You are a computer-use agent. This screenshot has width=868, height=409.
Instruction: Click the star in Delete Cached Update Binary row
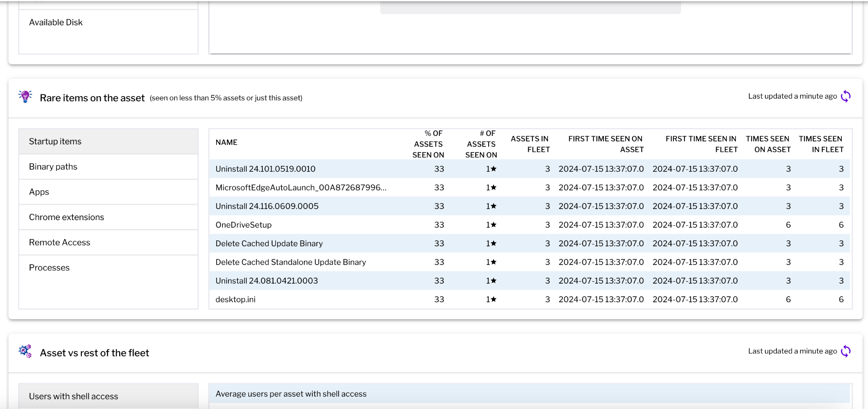[494, 243]
